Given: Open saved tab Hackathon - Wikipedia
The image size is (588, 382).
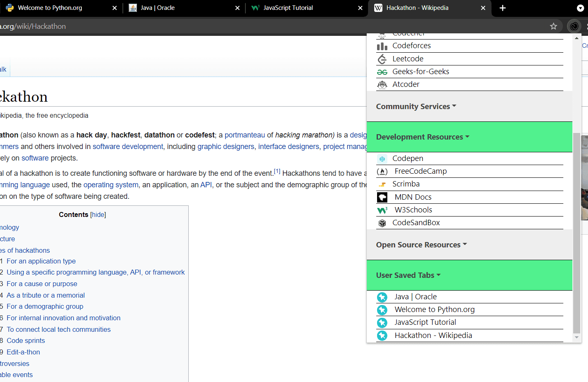Looking at the screenshot, I should click(x=433, y=335).
